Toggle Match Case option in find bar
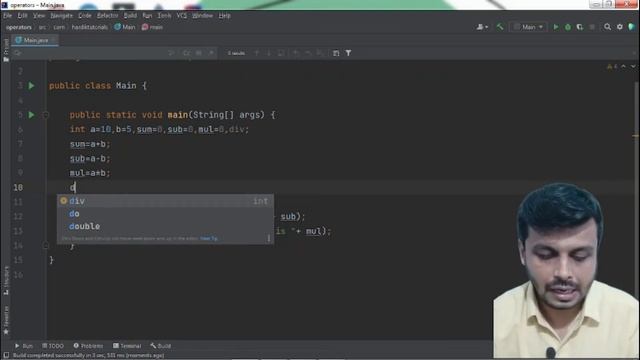Screen dimensions: 640x360 (x=187, y=53)
